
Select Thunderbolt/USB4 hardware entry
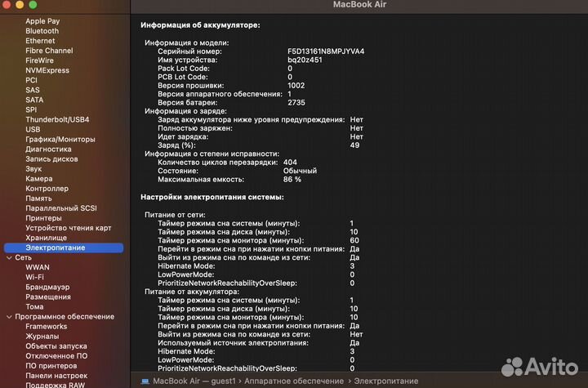[57, 119]
